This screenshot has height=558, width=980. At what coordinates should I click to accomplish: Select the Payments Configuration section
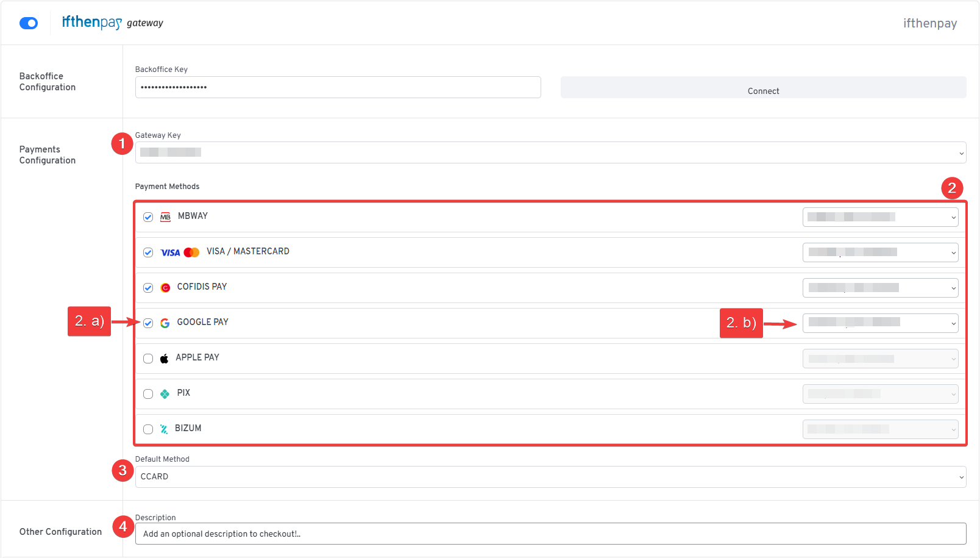pyautogui.click(x=48, y=154)
